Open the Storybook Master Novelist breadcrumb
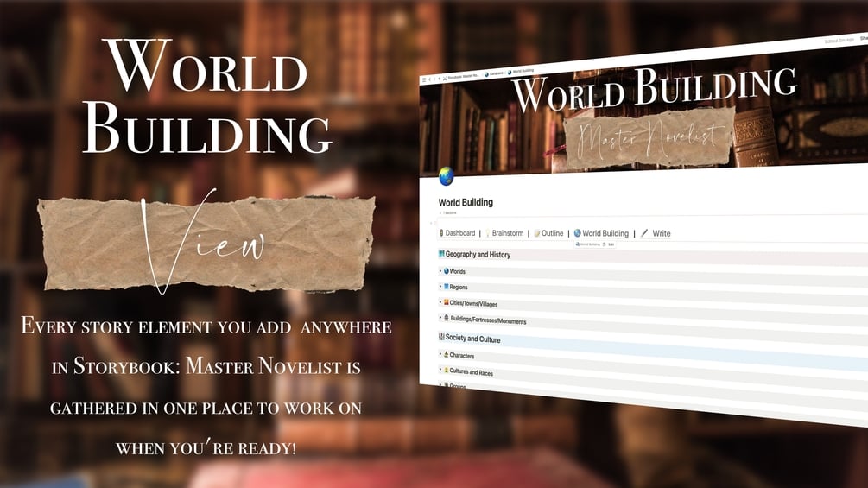Screen dimensions: 868x488 (461, 76)
